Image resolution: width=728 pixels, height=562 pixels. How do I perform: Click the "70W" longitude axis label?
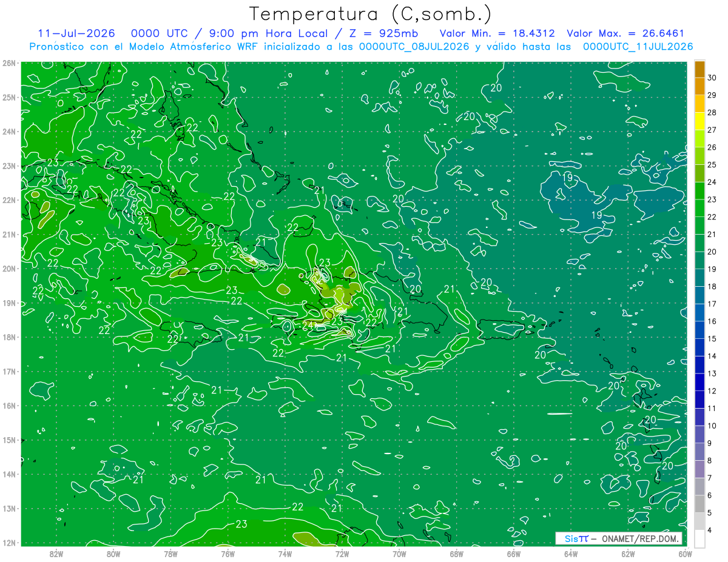(x=399, y=554)
